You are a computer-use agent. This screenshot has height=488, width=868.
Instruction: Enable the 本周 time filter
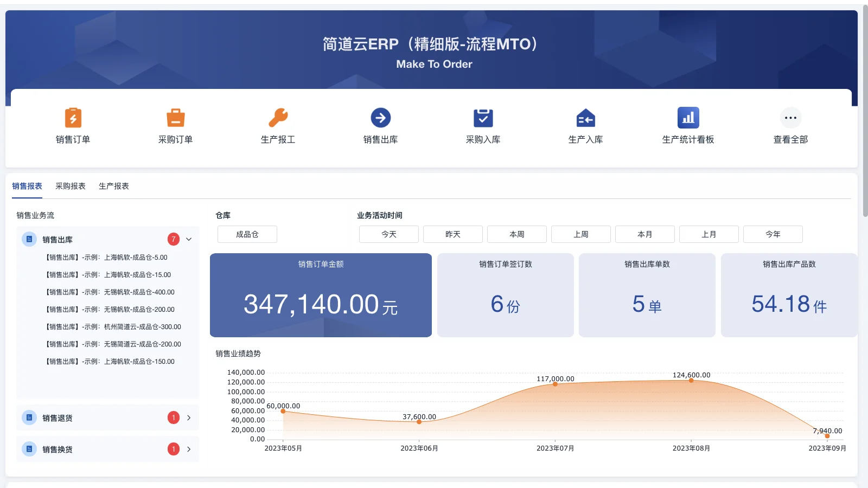pyautogui.click(x=516, y=234)
